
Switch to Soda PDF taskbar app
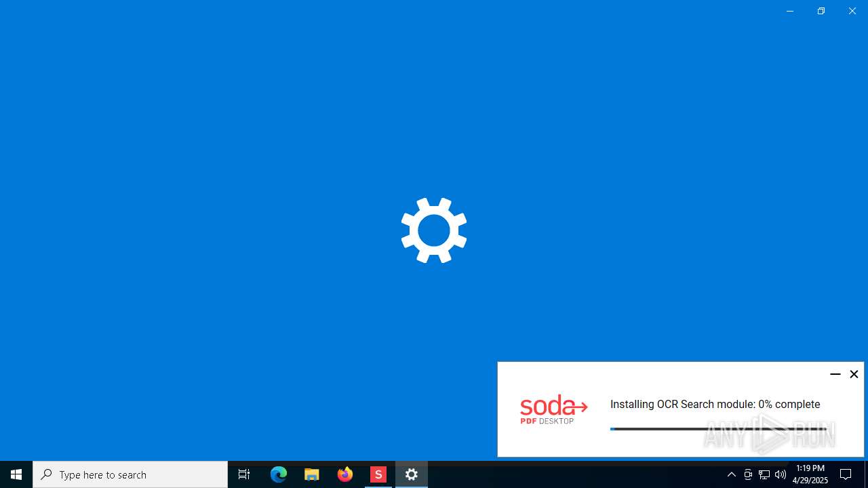[x=378, y=474]
